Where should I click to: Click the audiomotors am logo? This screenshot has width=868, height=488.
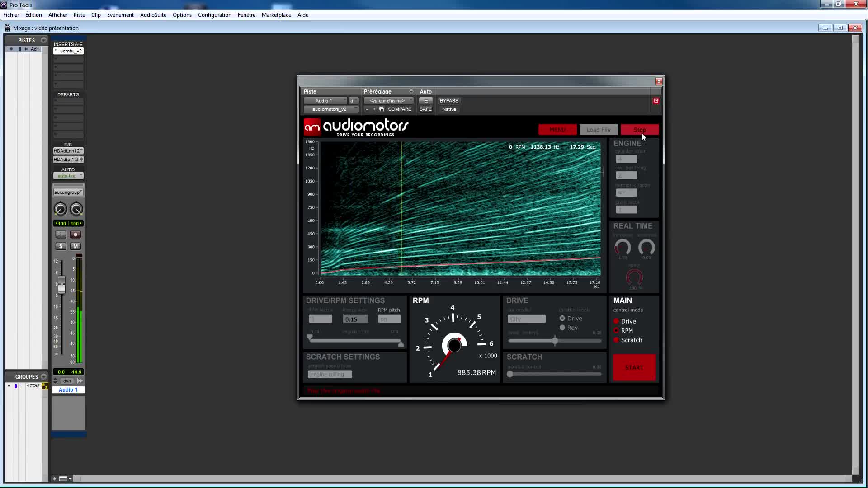coord(312,127)
